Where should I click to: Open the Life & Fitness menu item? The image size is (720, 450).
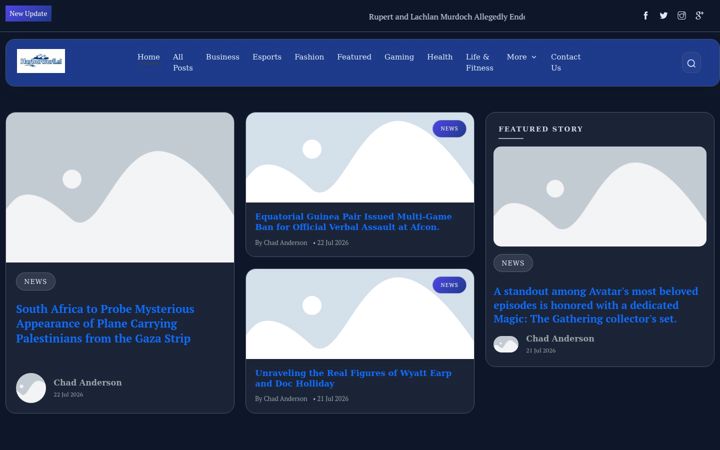(479, 62)
